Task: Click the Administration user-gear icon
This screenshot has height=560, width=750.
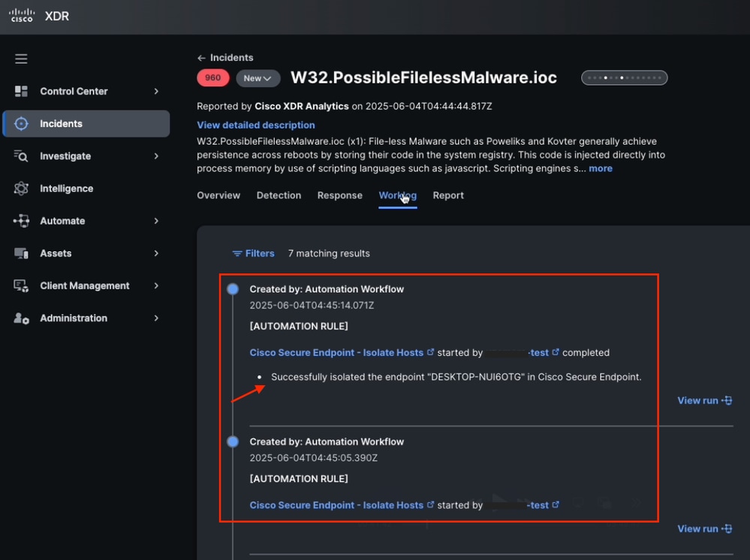Action: point(21,318)
